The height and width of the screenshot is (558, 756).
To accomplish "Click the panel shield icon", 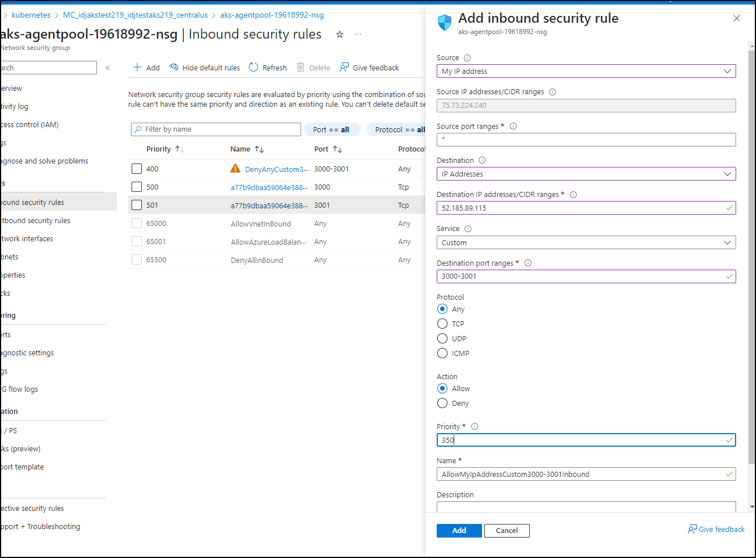I will (x=445, y=23).
